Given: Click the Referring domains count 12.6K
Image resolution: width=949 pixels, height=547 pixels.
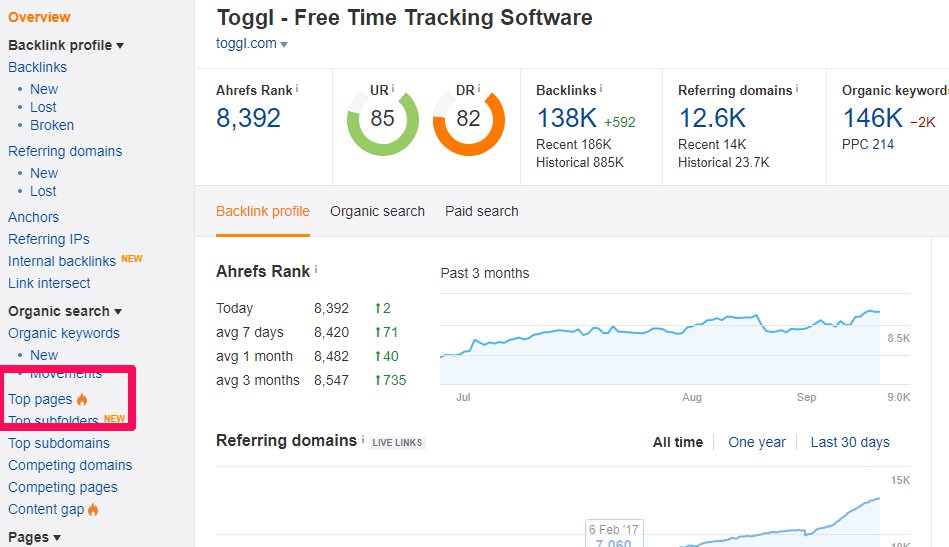Looking at the screenshot, I should click(712, 118).
